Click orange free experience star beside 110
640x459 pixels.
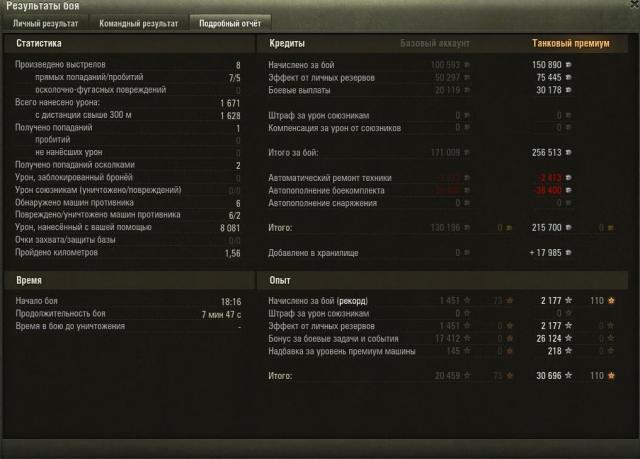pos(611,301)
